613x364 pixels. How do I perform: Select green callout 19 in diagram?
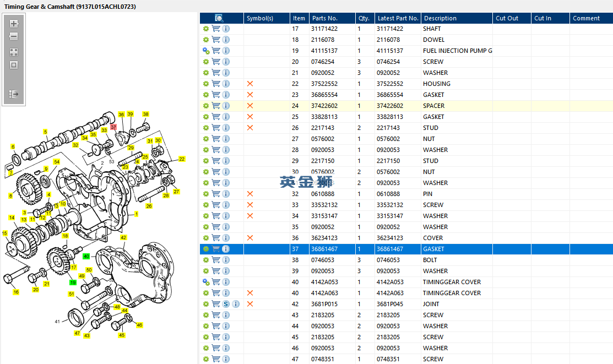(73, 282)
